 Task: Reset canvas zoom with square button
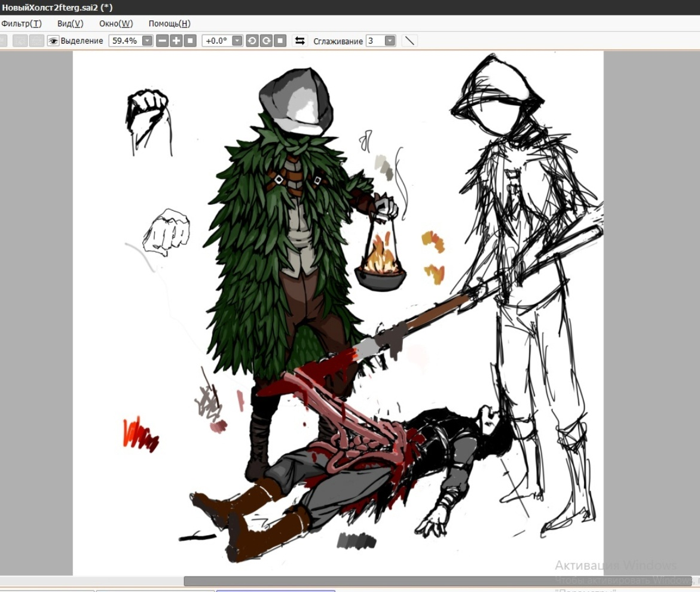point(190,41)
